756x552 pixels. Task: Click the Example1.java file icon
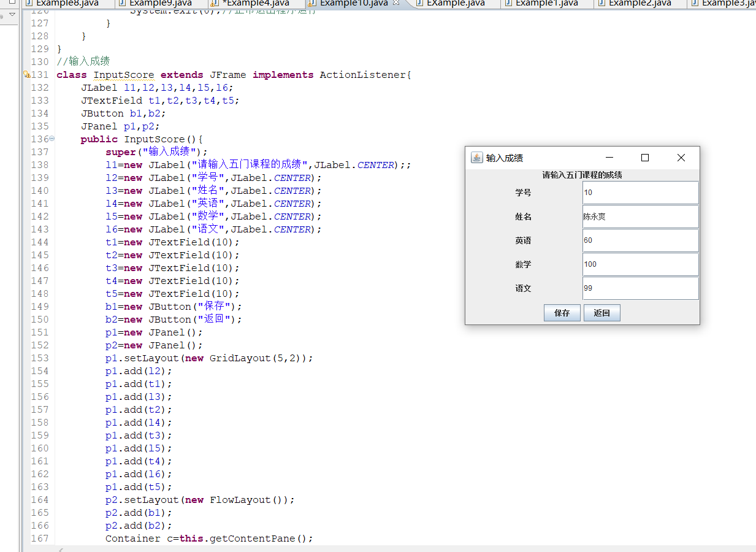(x=508, y=3)
